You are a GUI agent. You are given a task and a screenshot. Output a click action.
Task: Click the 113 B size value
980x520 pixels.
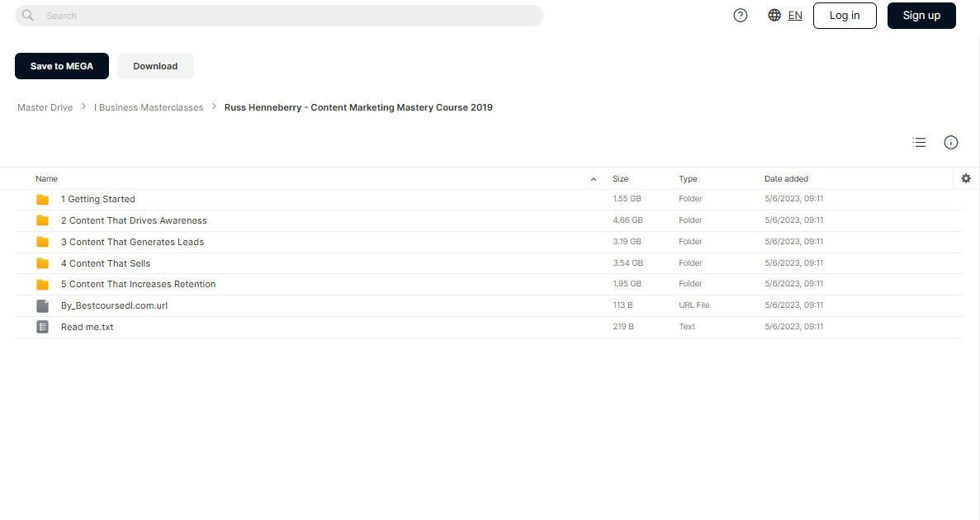pyautogui.click(x=623, y=305)
